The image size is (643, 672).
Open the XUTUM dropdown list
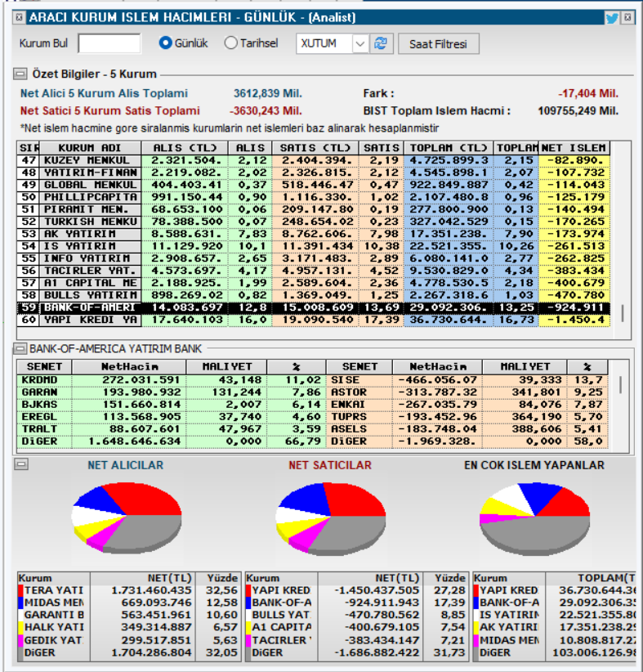360,43
